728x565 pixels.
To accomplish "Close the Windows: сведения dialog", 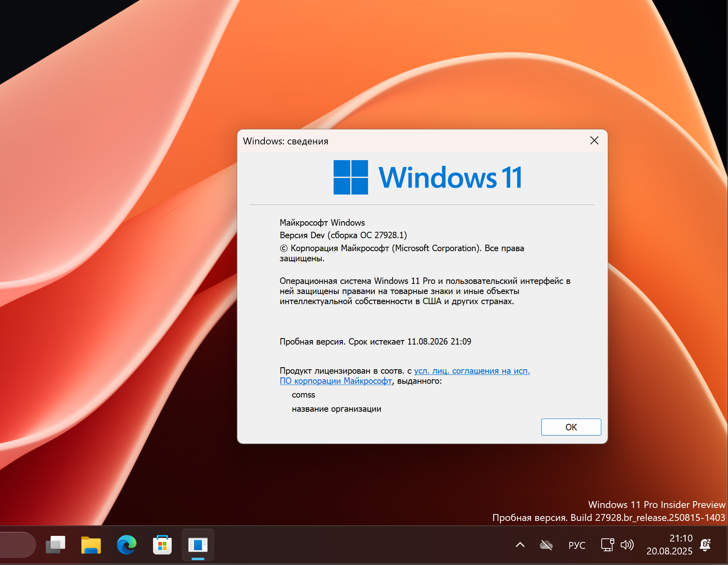I will [594, 141].
